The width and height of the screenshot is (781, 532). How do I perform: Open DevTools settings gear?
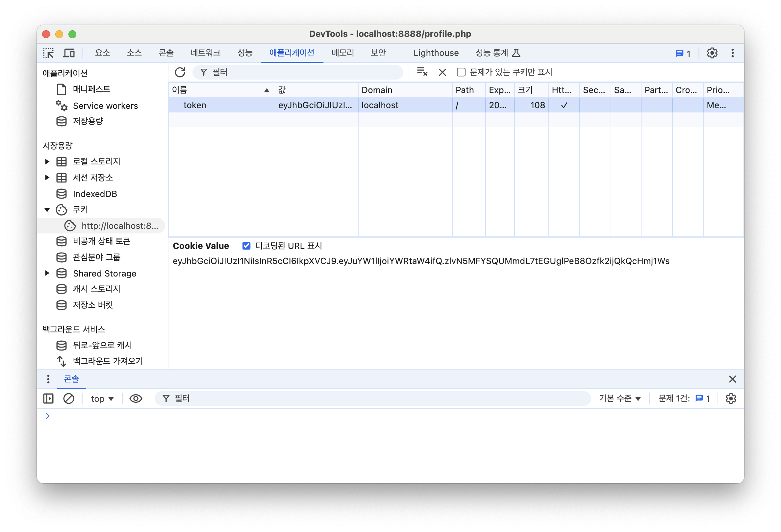712,53
